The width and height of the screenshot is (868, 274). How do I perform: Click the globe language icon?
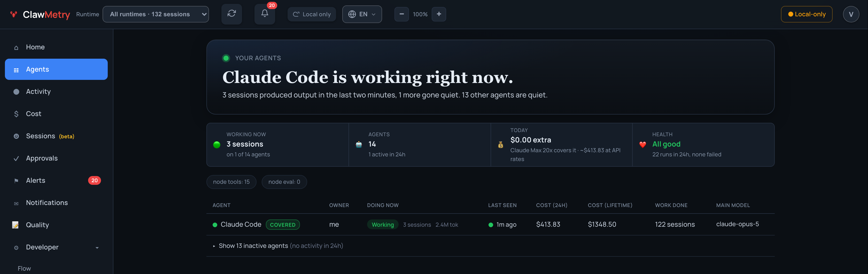(x=352, y=14)
